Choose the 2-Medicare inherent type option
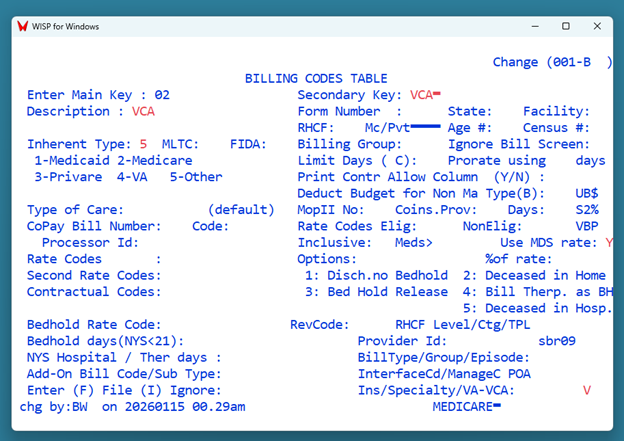Image resolution: width=624 pixels, height=441 pixels. [x=154, y=160]
